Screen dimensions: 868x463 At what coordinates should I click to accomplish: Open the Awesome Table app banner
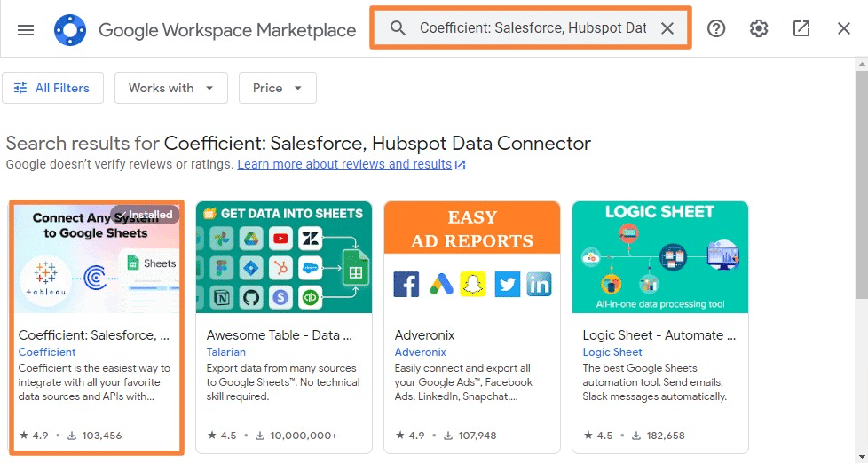click(x=284, y=257)
